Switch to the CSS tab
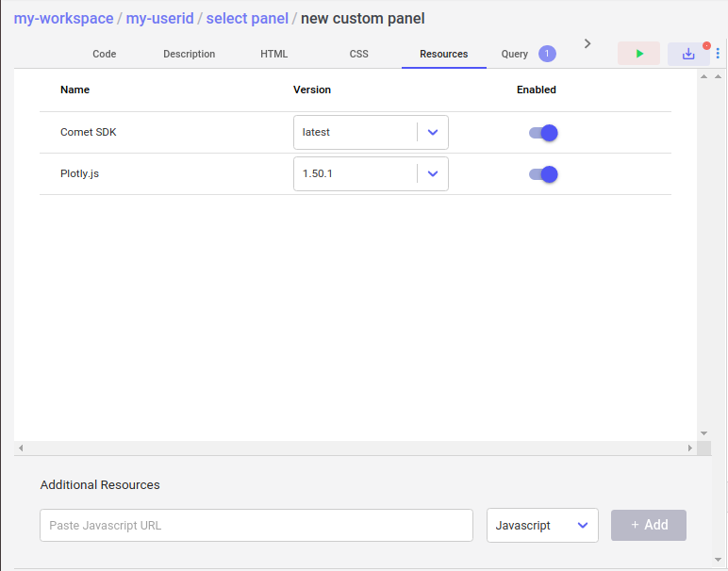Viewport: 728px width, 571px height. click(x=358, y=54)
